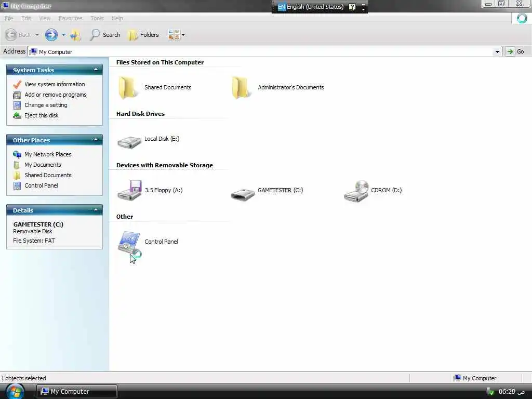Collapse the Other Places panel

click(96, 140)
